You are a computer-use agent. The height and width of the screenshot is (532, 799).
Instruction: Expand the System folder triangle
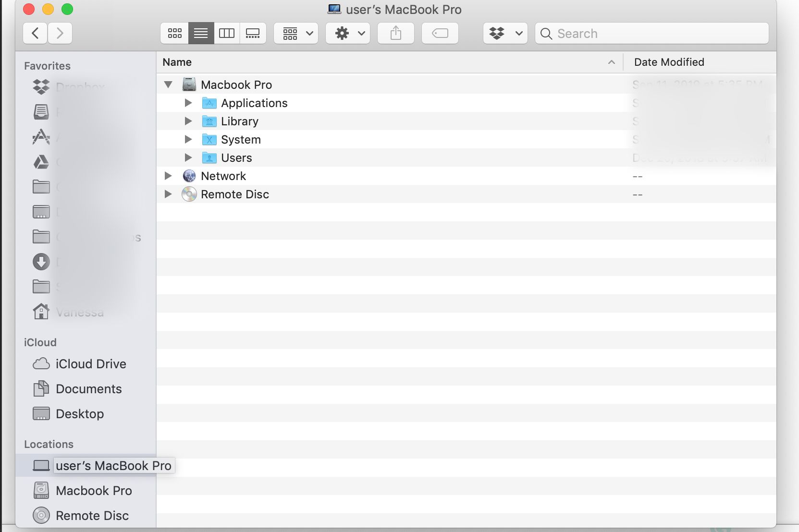188,139
